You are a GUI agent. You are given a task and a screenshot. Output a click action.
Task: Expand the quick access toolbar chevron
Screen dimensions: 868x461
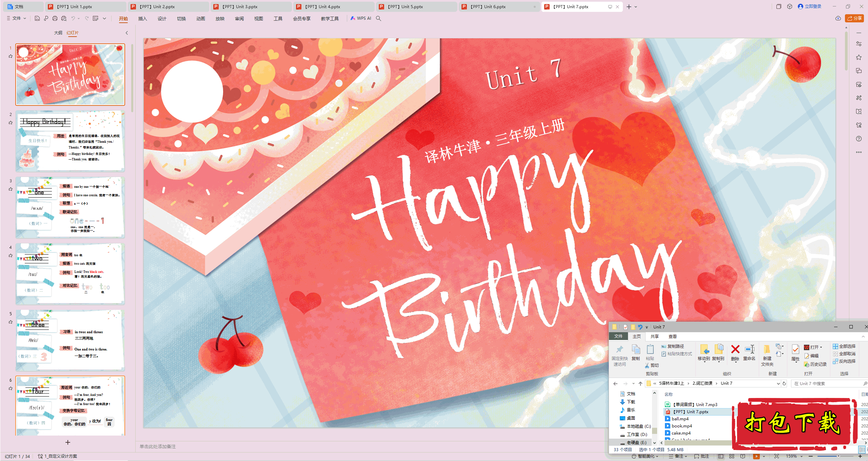coord(104,18)
